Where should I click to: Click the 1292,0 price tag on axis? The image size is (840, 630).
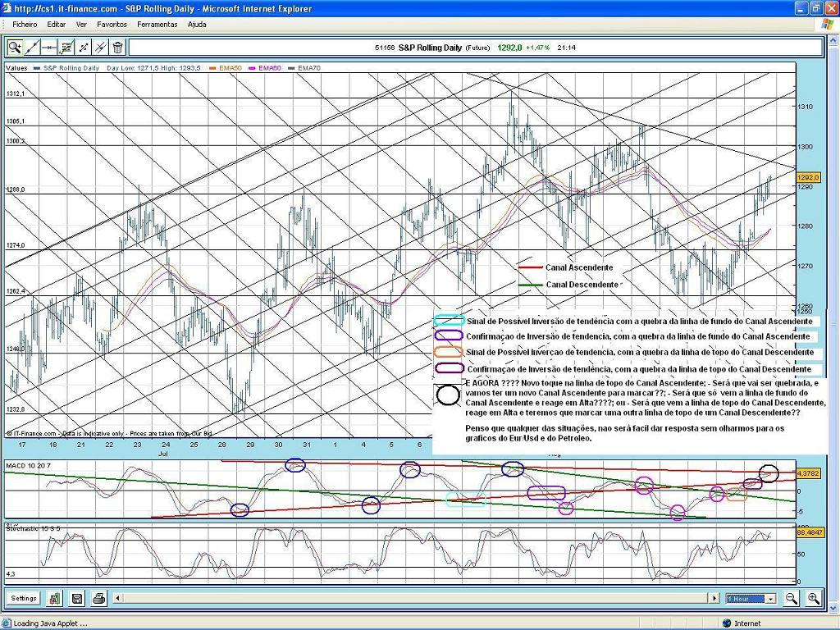tap(808, 177)
